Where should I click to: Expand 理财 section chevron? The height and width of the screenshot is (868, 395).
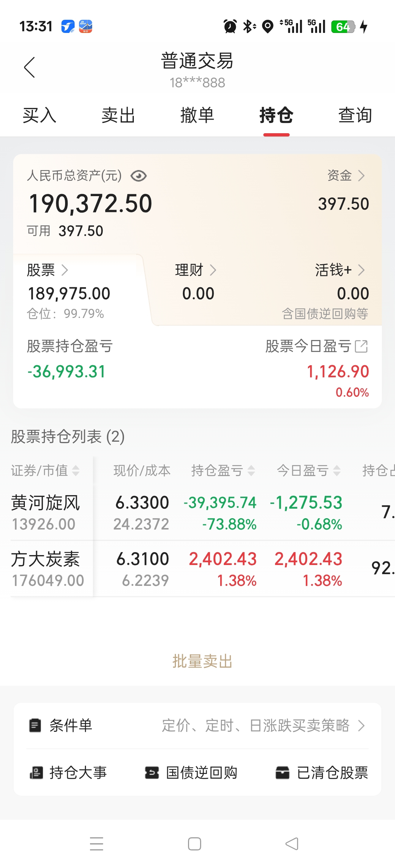coord(213,270)
